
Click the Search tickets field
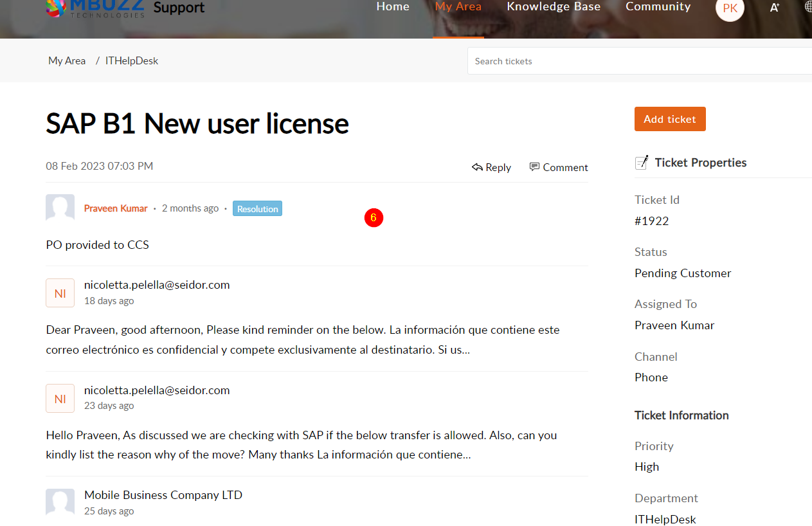coord(640,61)
